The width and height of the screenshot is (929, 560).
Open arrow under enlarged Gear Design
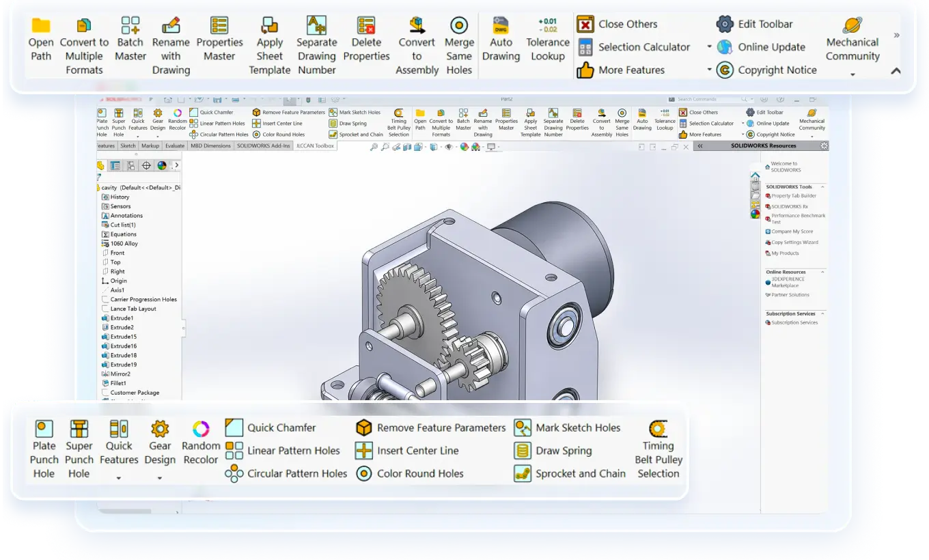pyautogui.click(x=160, y=478)
